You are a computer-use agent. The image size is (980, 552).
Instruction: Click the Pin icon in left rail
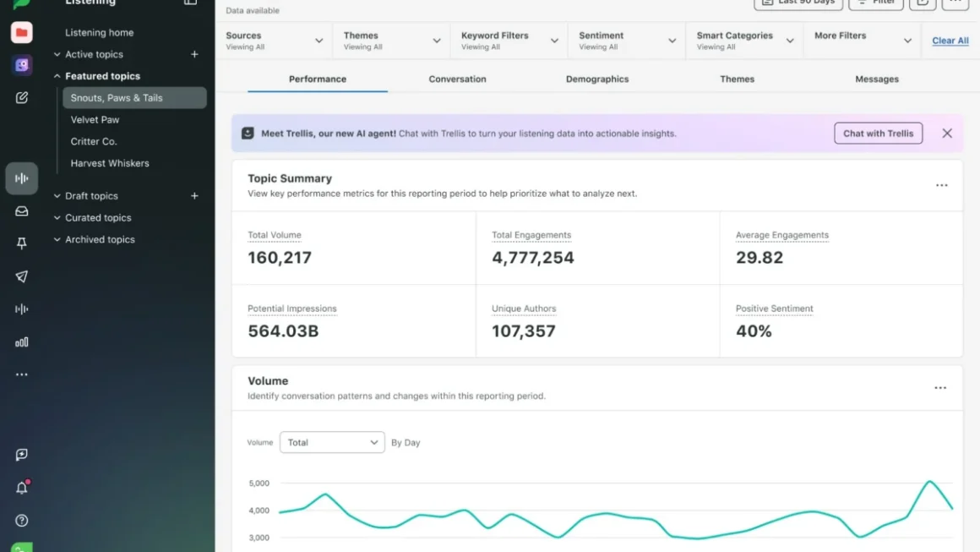coord(22,243)
